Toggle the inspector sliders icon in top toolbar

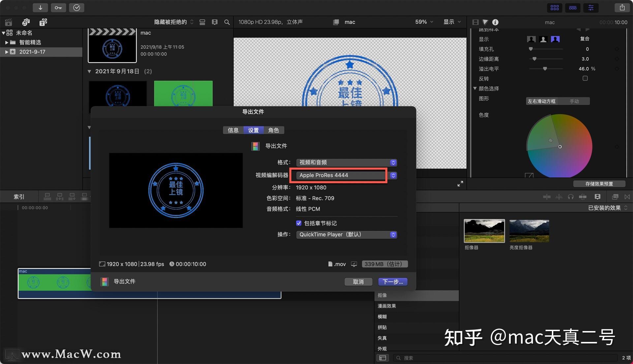coord(591,8)
